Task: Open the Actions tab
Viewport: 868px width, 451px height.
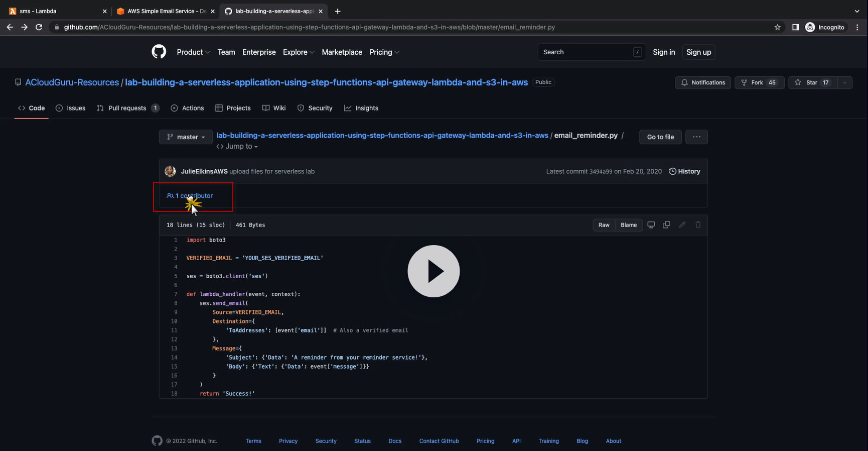Action: (x=187, y=108)
